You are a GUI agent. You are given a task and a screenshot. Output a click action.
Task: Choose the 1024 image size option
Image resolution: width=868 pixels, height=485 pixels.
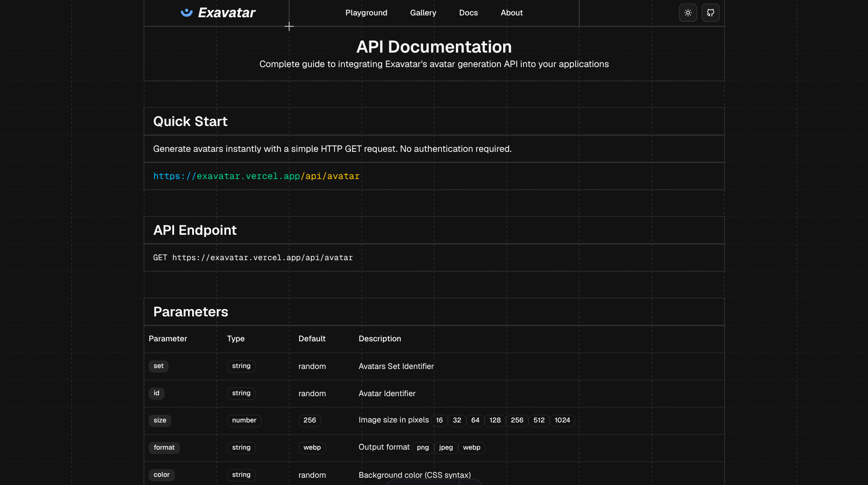[562, 421]
